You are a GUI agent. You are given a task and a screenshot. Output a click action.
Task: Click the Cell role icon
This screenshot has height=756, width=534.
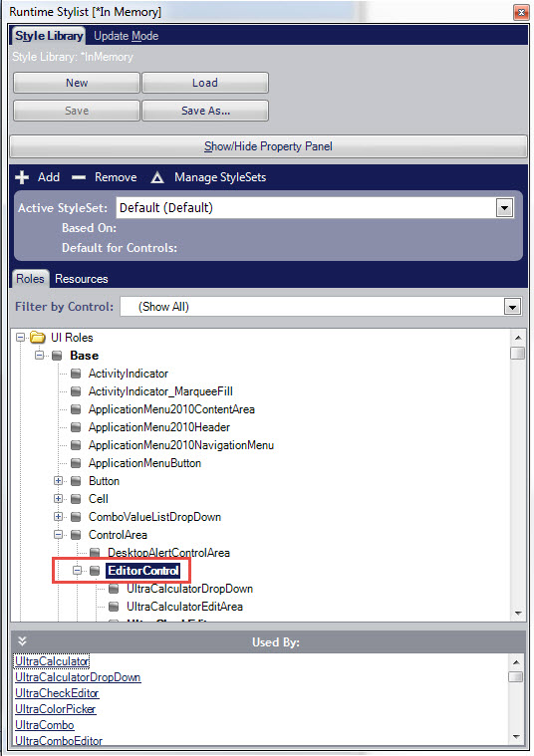coord(76,499)
